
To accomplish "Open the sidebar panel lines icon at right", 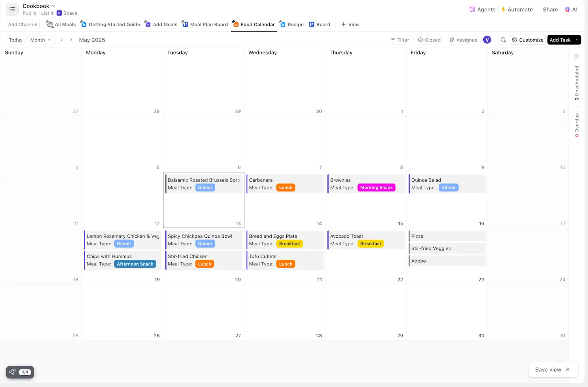I will point(577,57).
